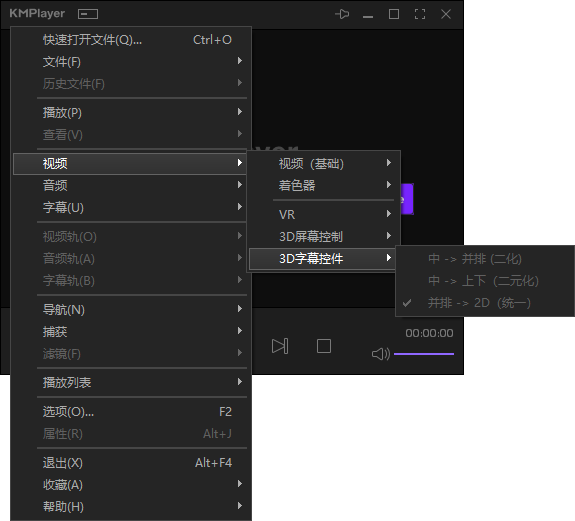
Task: Select 中 -> 上下 (二元化) option
Action: (x=485, y=281)
